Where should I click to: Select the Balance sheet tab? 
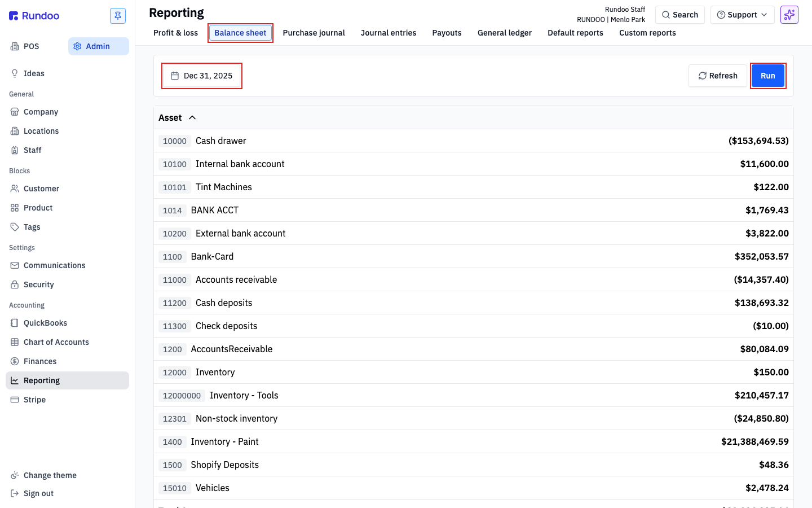(x=240, y=33)
